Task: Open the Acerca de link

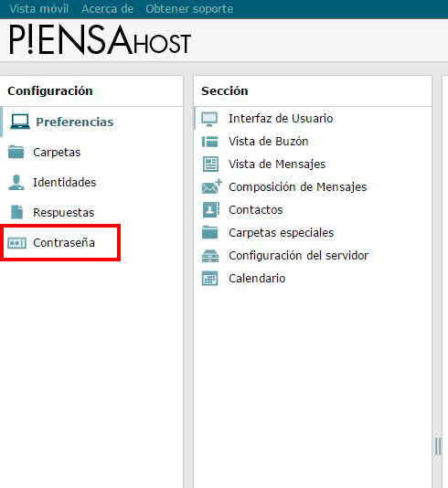Action: point(107,9)
